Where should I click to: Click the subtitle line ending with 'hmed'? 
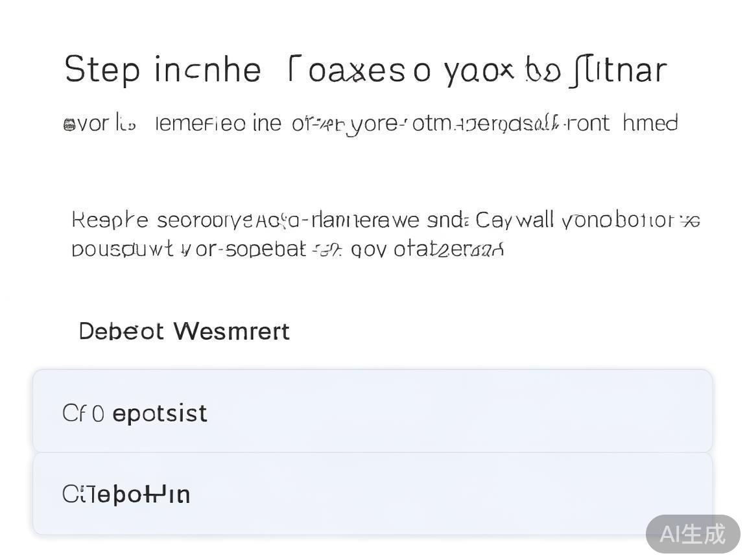point(371,123)
